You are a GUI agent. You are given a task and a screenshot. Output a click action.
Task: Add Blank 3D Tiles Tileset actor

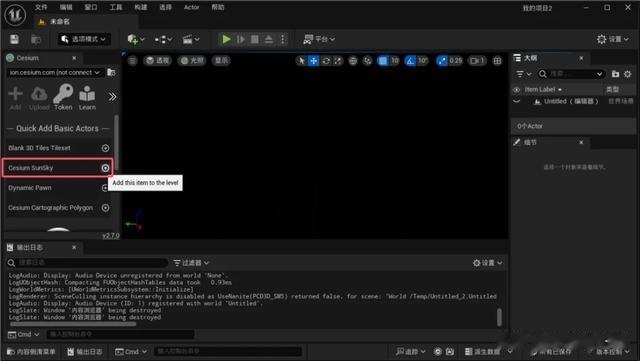coord(105,148)
